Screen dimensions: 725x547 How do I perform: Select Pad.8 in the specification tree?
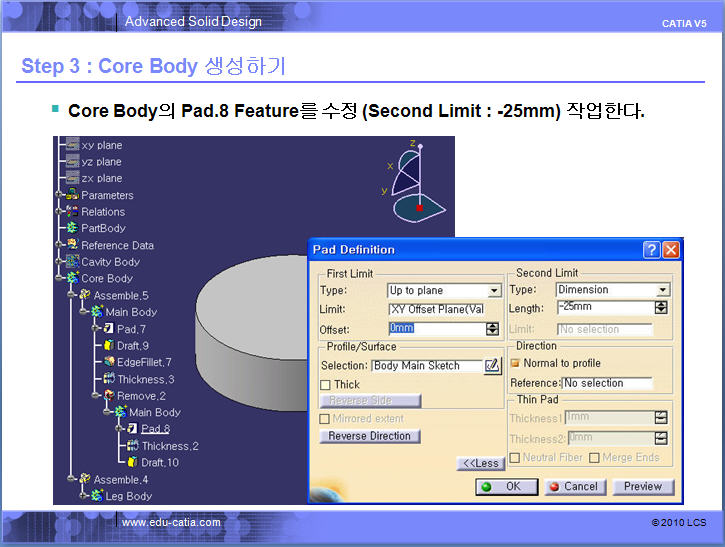(x=159, y=429)
